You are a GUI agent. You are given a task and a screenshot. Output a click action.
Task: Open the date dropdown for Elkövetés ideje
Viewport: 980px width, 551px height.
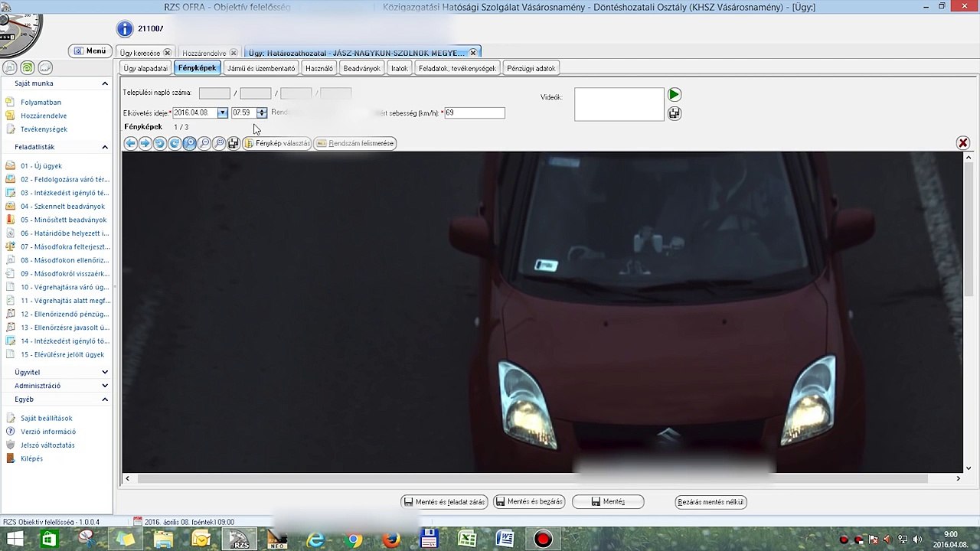click(x=222, y=113)
